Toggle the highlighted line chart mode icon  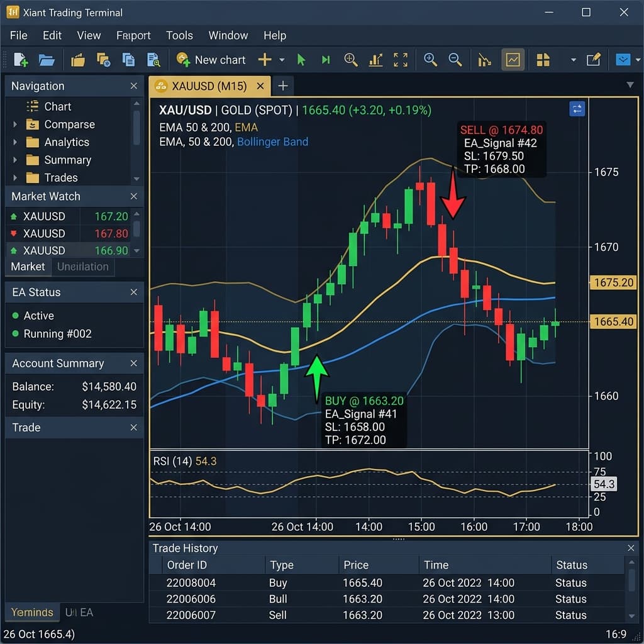click(513, 60)
